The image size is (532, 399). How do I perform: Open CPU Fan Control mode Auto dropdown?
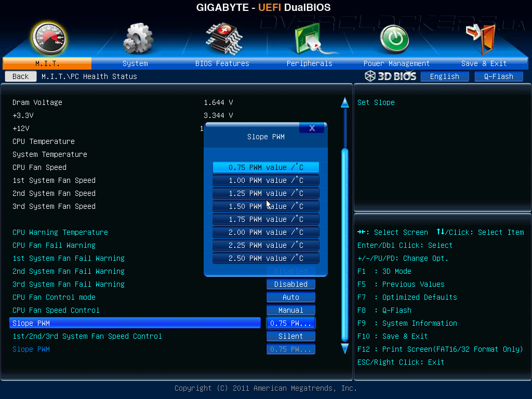(291, 297)
